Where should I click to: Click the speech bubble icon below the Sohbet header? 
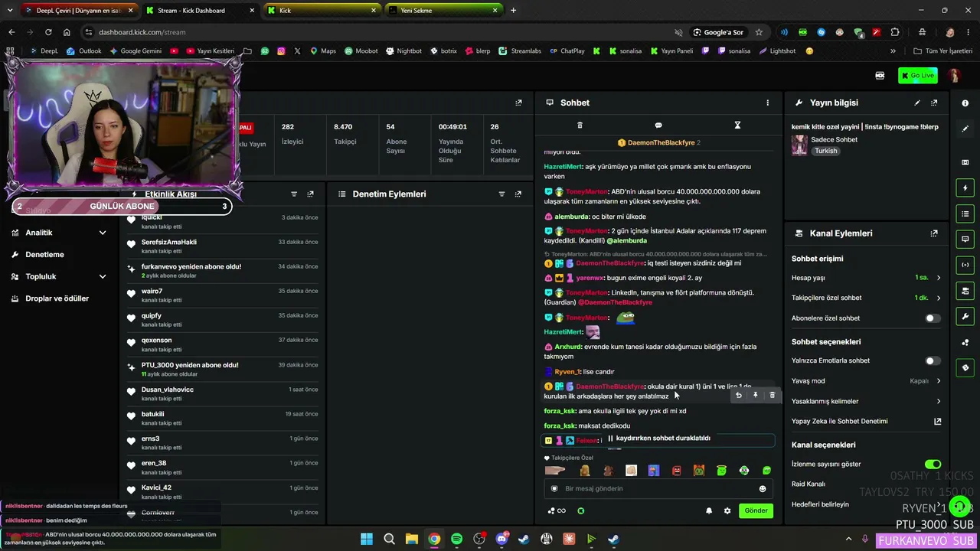pyautogui.click(x=658, y=126)
